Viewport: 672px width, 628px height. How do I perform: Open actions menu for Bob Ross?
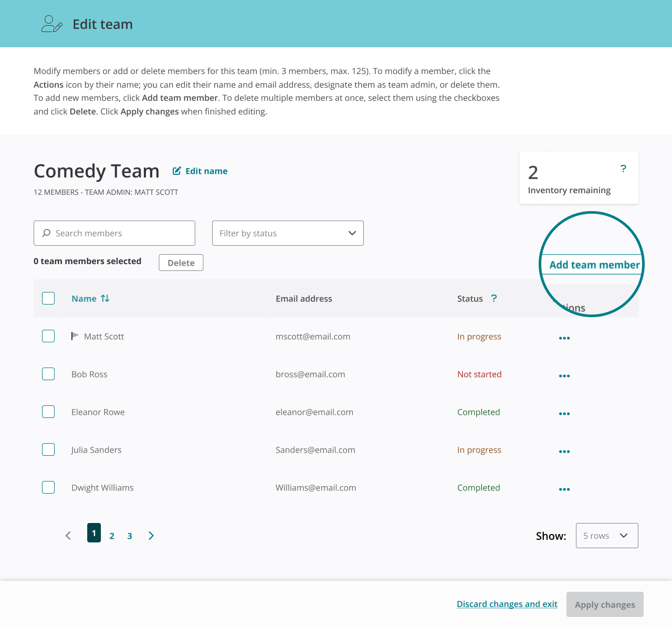tap(564, 376)
